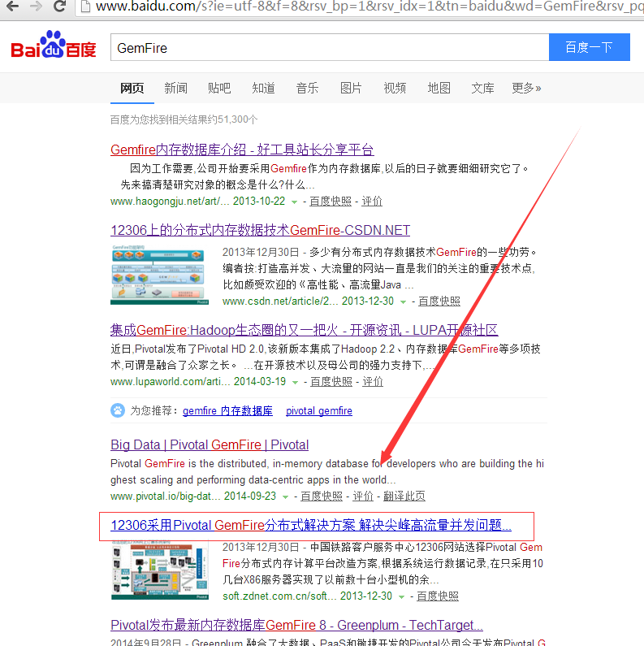
Task: Click recommended search gemfire 内存数据库
Action: click(x=227, y=410)
